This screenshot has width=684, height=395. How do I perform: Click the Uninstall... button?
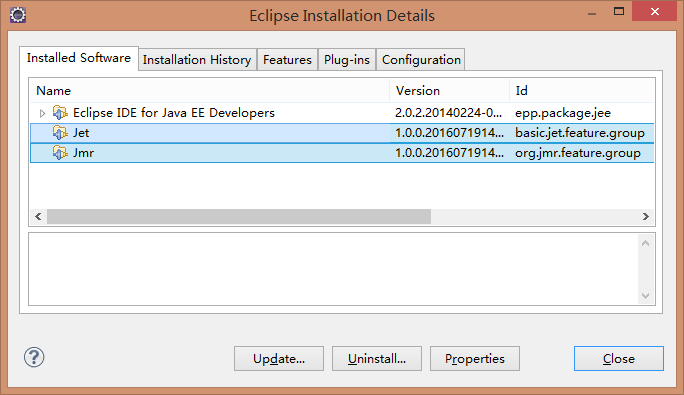pyautogui.click(x=377, y=358)
